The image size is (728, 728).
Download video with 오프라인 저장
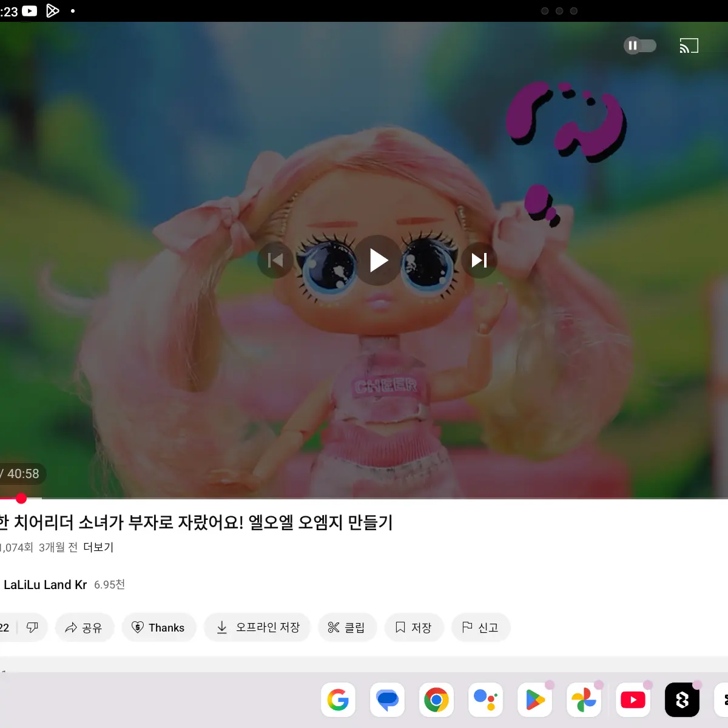[257, 627]
